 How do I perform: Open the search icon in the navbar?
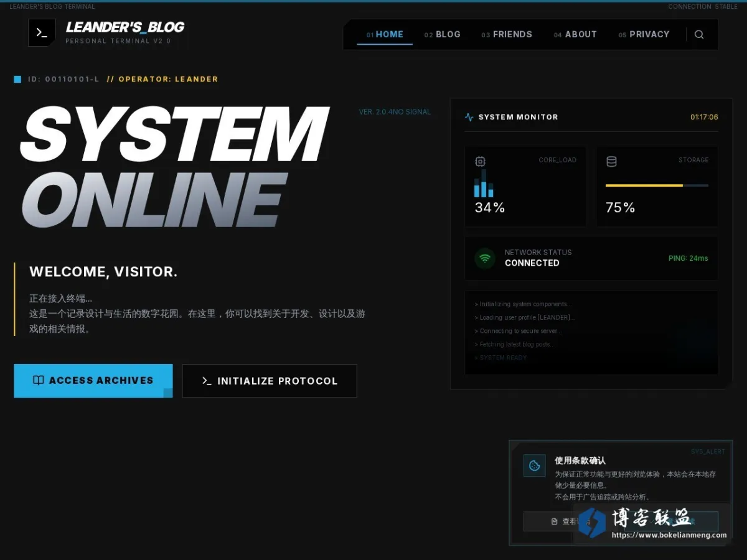coord(699,35)
